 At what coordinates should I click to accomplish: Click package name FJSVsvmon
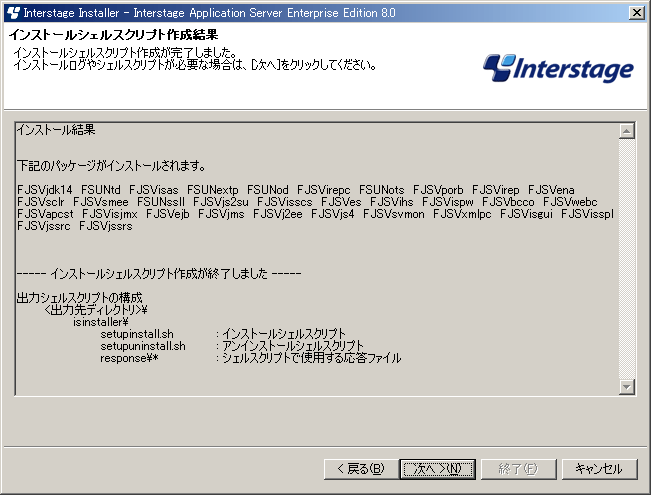pyautogui.click(x=394, y=214)
